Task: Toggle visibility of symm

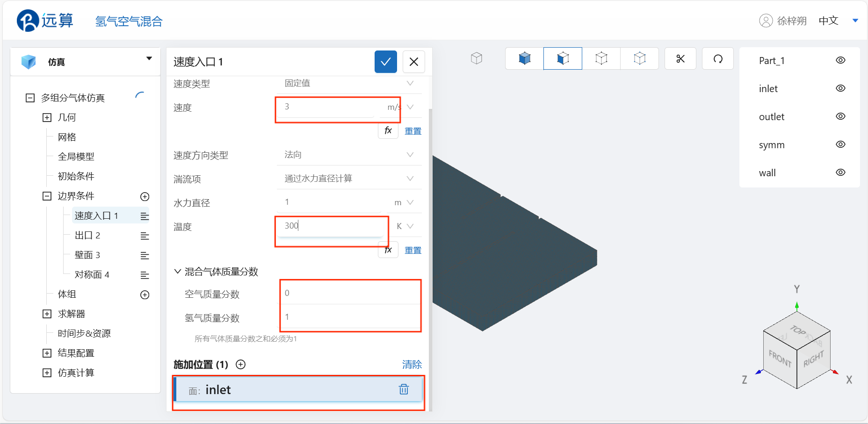Action: coord(840,144)
